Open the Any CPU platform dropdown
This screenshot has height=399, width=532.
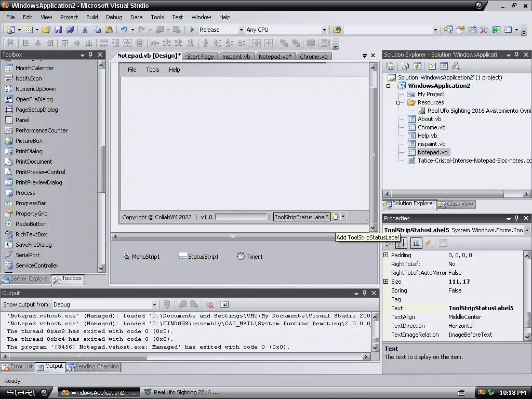pyautogui.click(x=324, y=30)
